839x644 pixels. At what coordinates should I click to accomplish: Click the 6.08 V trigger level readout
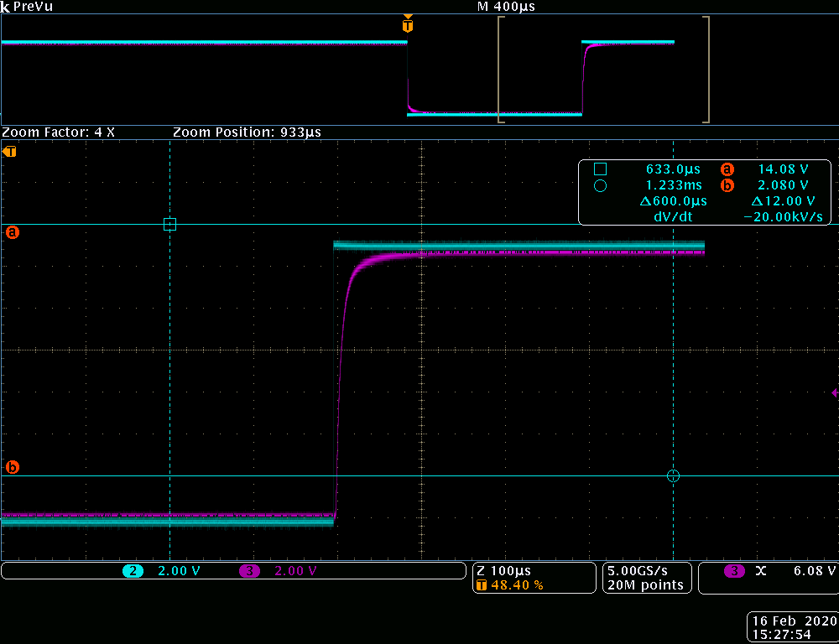[815, 571]
